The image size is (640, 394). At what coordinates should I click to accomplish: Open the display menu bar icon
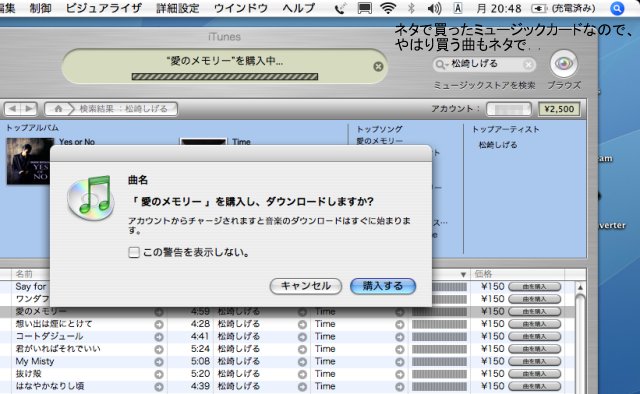click(x=364, y=8)
